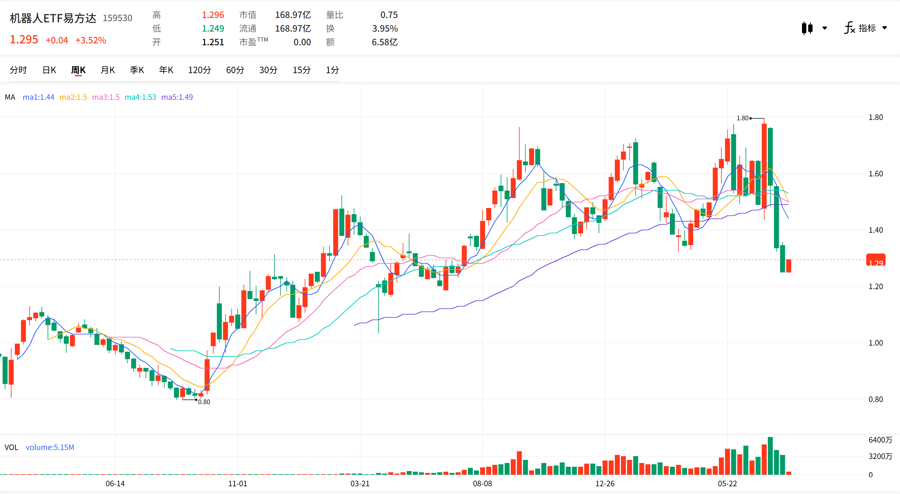
Task: Click the ma4:1.53 legend label
Action: point(140,98)
